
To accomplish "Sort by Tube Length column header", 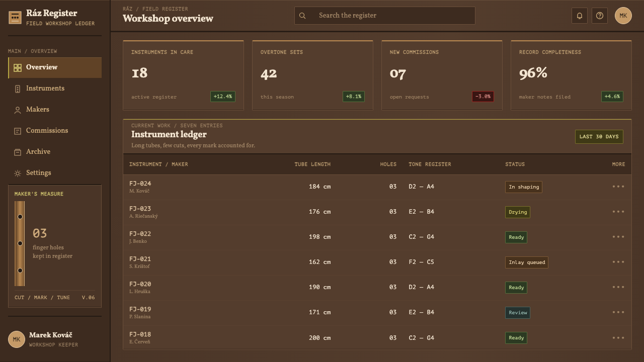I will click(312, 164).
